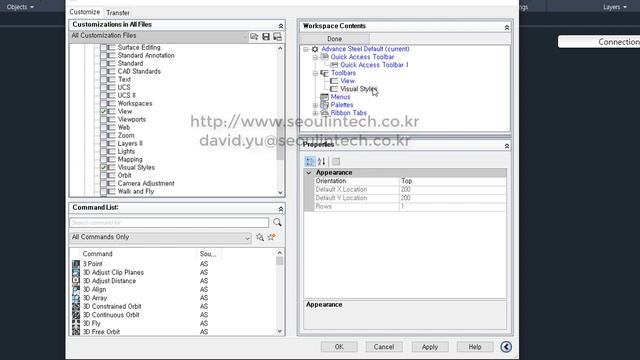This screenshot has width=640, height=360.
Task: Uncheck the Visual Styles toolbar checkbox
Action: (x=103, y=167)
